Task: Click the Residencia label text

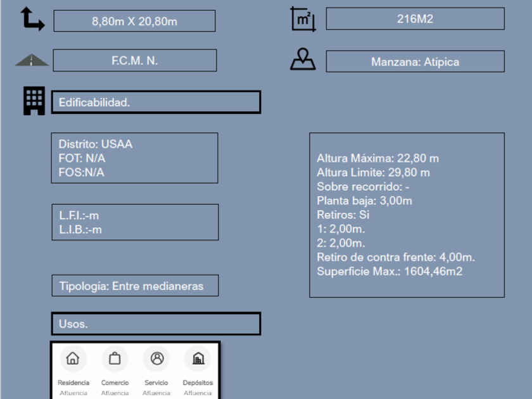Action: pos(73,383)
